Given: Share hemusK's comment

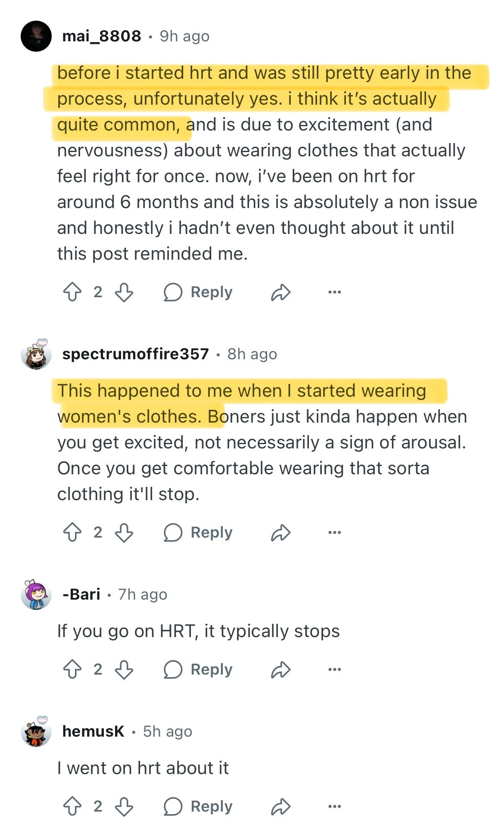Looking at the screenshot, I should (281, 806).
